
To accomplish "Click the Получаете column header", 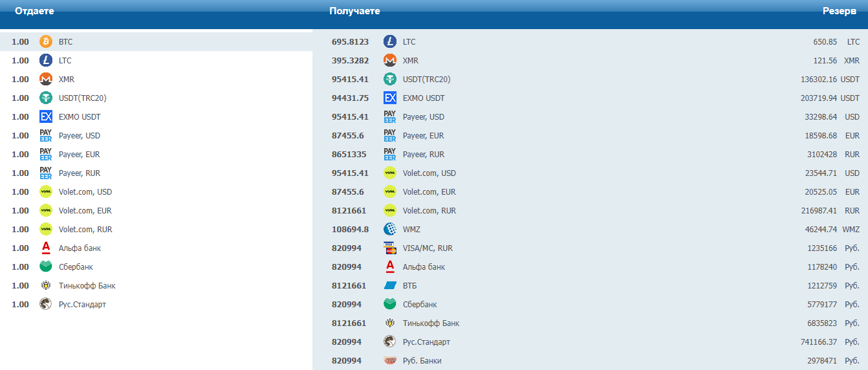I will point(354,11).
